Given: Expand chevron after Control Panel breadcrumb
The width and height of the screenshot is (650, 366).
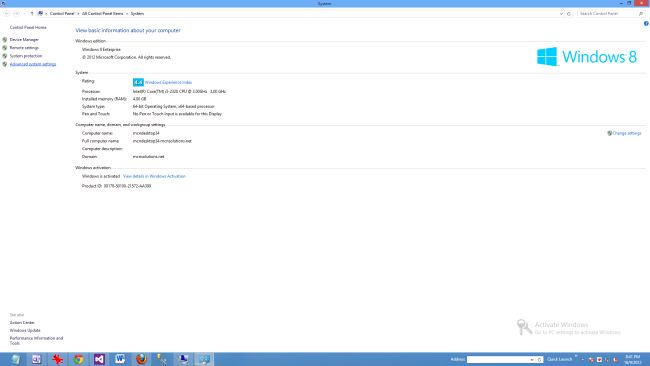Looking at the screenshot, I should 78,14.
